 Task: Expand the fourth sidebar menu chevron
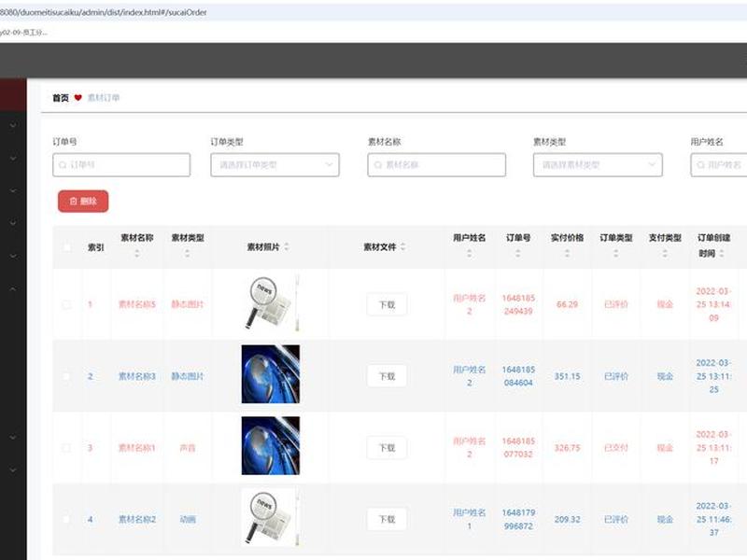(x=13, y=222)
